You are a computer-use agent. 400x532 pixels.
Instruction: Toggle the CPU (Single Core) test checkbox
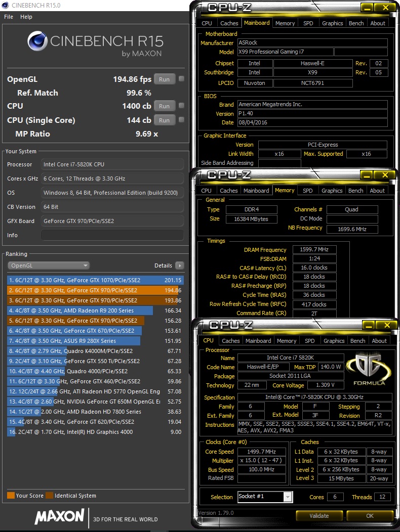coord(181,119)
